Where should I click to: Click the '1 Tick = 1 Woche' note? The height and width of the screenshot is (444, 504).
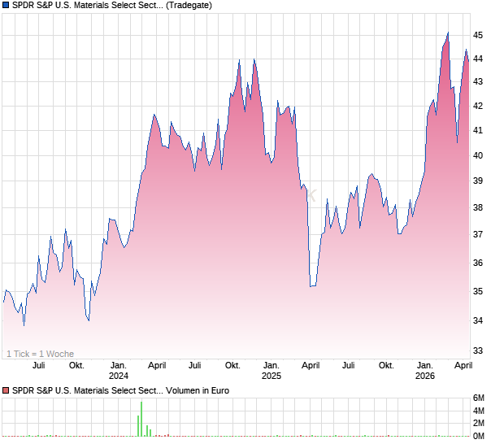pos(40,354)
